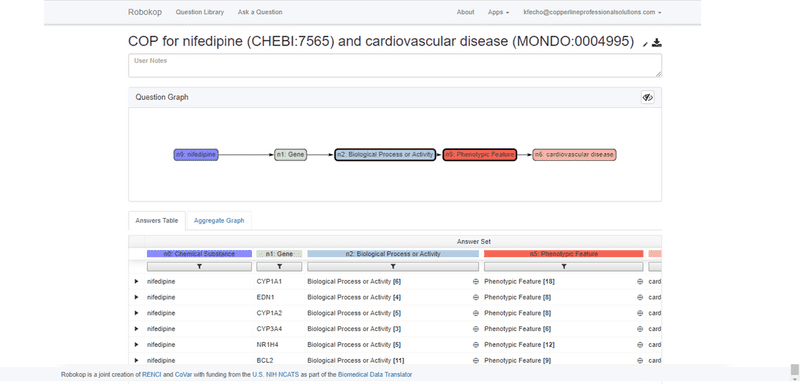This screenshot has width=800, height=384.
Task: Click into the User Notes text field
Action: click(395, 66)
